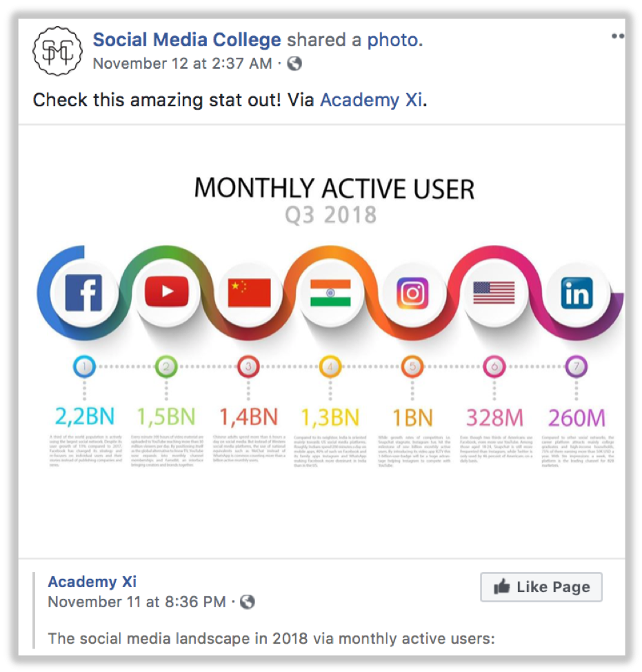The width and height of the screenshot is (642, 672).
Task: Click the blue number 1 marker
Action: [x=84, y=367]
